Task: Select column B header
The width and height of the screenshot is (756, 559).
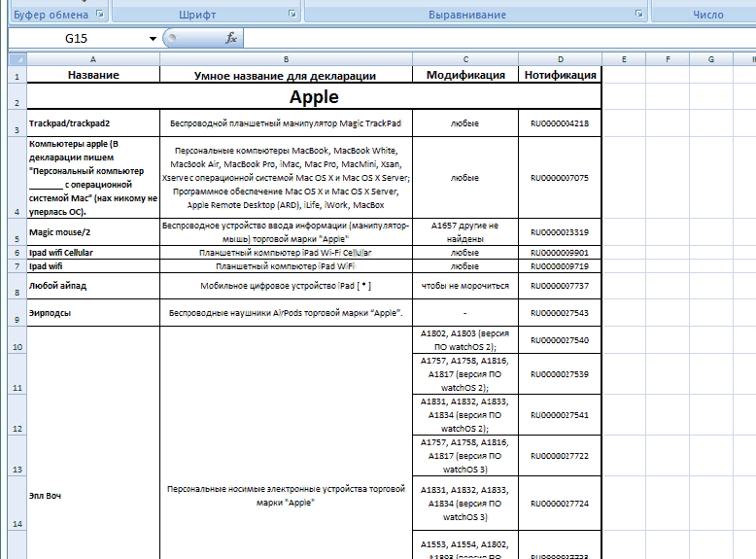Action: point(286,60)
